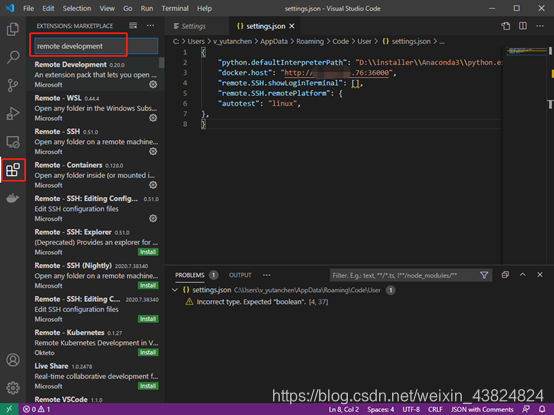554x415 pixels.
Task: Close the settings.json tab
Action: 292,26
